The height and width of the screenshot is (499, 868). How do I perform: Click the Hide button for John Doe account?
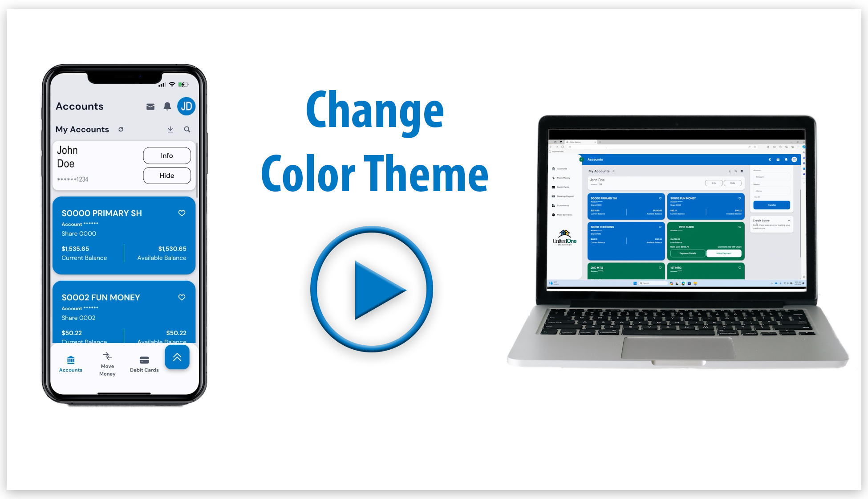coord(166,175)
